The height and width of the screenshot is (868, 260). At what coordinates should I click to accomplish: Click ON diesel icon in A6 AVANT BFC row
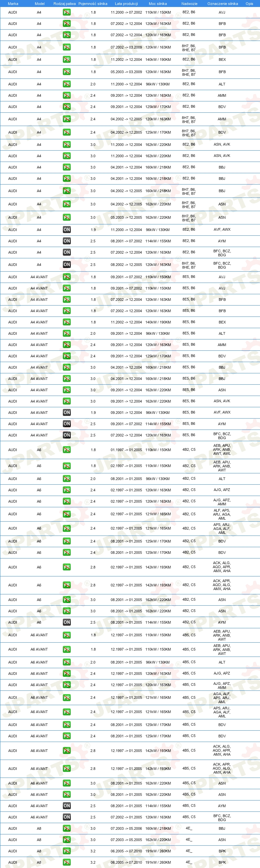pyautogui.click(x=67, y=817)
